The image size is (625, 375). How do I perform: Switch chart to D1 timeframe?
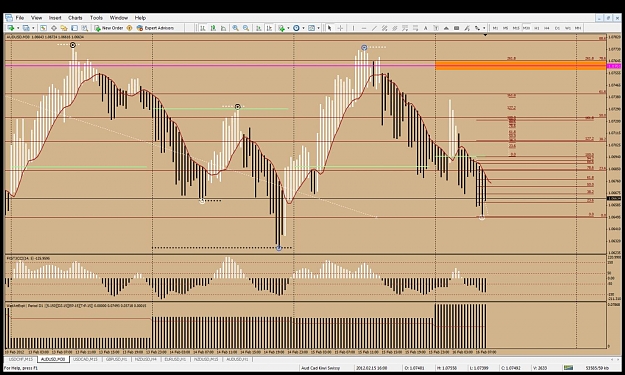coord(557,28)
